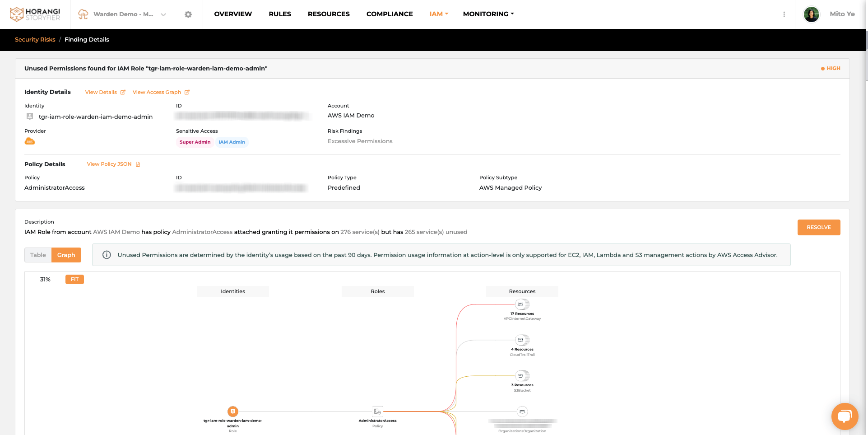Click the external link icon next to View Details
Image resolution: width=868 pixels, height=435 pixels.
123,92
